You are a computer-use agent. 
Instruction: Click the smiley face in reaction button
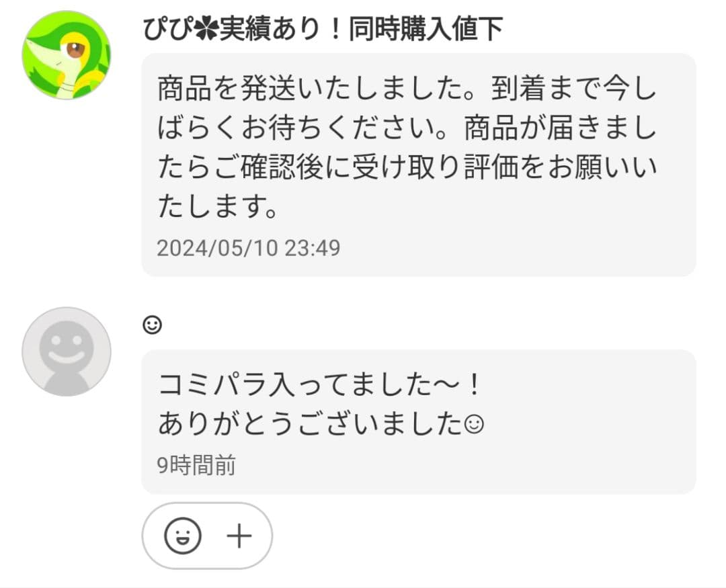(183, 536)
